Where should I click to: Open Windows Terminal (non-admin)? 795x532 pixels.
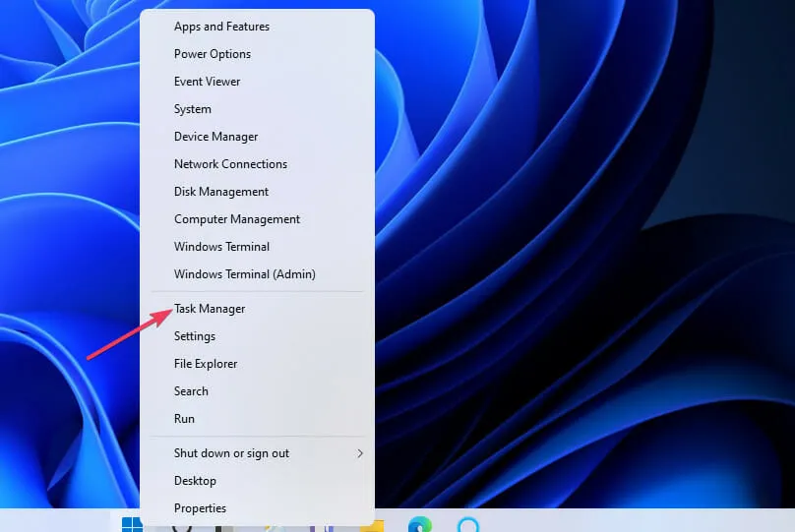click(222, 247)
